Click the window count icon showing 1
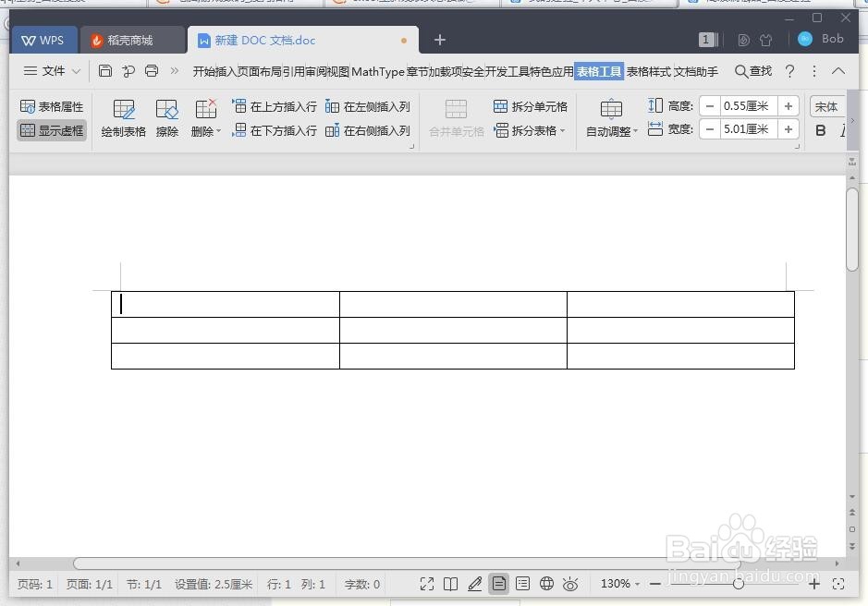 [708, 40]
